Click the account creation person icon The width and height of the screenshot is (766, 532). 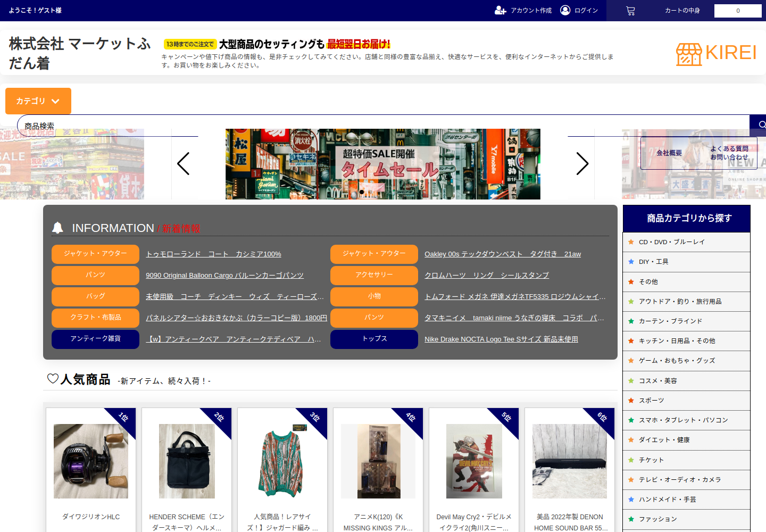click(x=500, y=10)
